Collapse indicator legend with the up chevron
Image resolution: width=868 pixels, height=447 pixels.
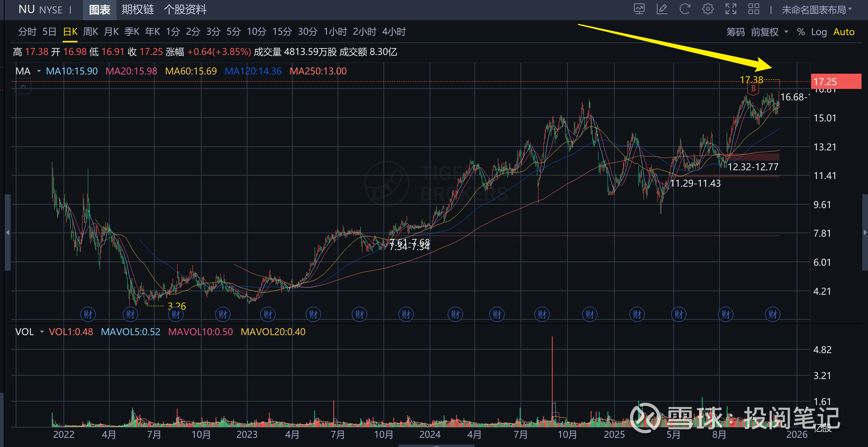[x=23, y=87]
